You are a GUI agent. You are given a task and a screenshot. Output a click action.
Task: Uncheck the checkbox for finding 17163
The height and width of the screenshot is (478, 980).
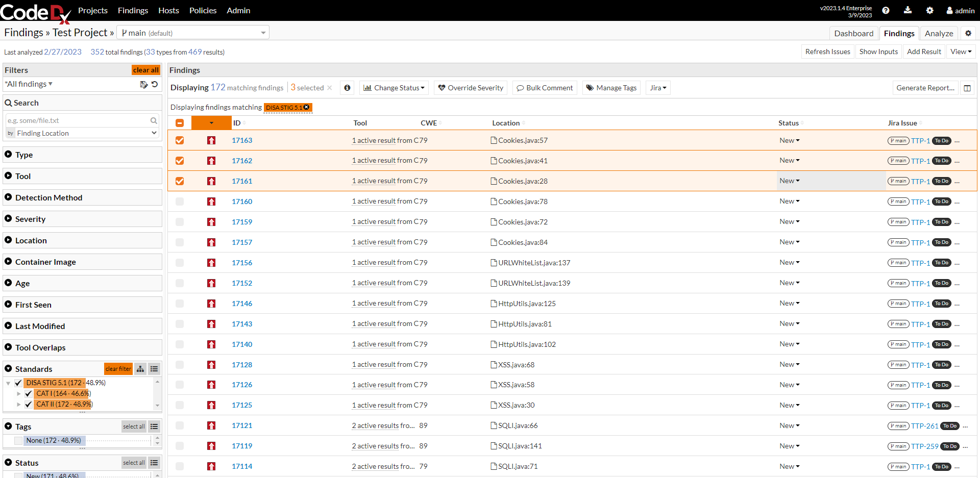point(180,140)
